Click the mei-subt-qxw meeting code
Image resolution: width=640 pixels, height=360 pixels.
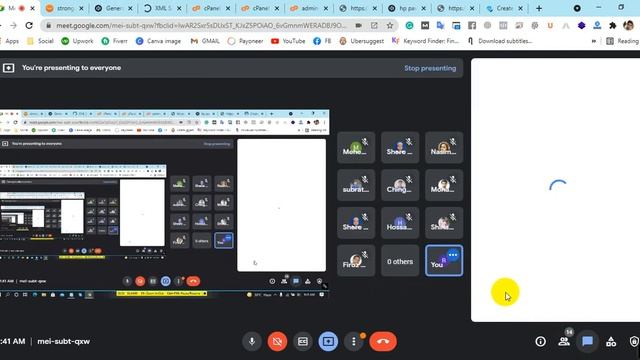point(63,341)
